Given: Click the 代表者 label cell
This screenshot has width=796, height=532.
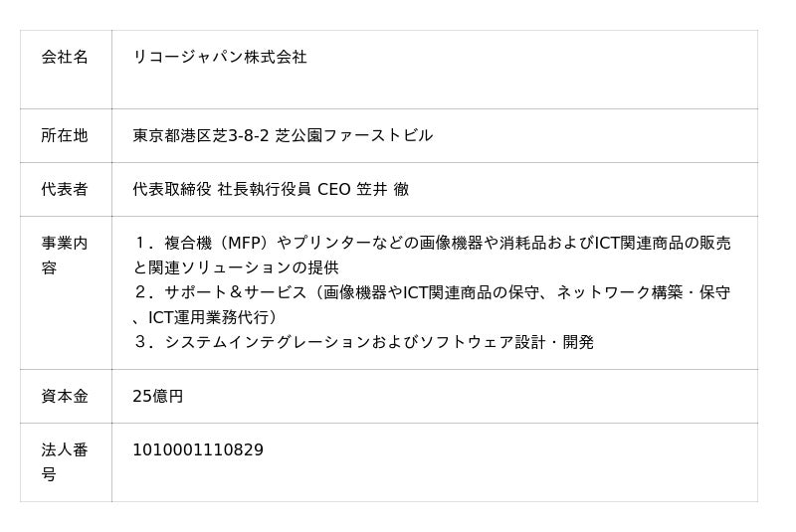Looking at the screenshot, I should [65, 189].
